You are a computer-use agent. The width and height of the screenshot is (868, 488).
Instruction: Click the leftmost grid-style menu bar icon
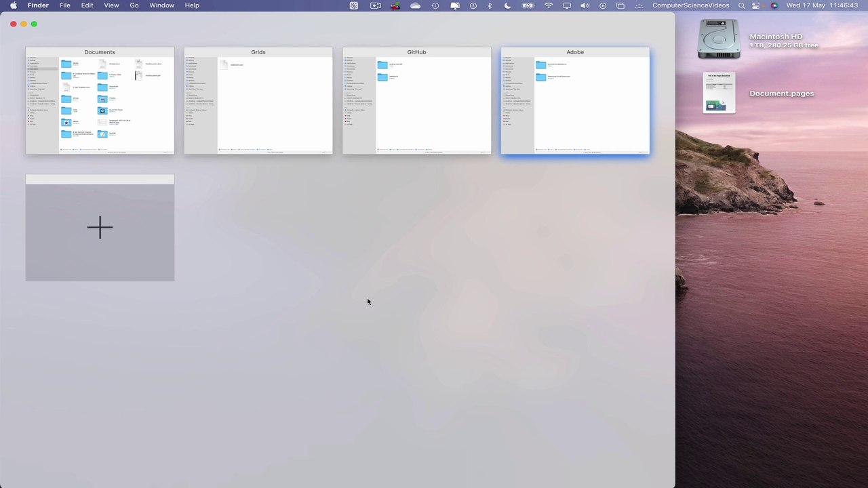(354, 5)
